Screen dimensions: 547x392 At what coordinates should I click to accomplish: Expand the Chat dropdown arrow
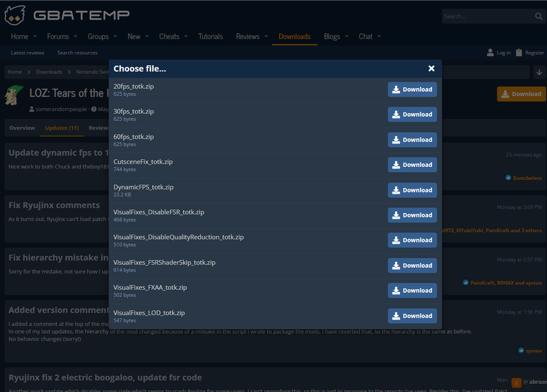tap(379, 37)
